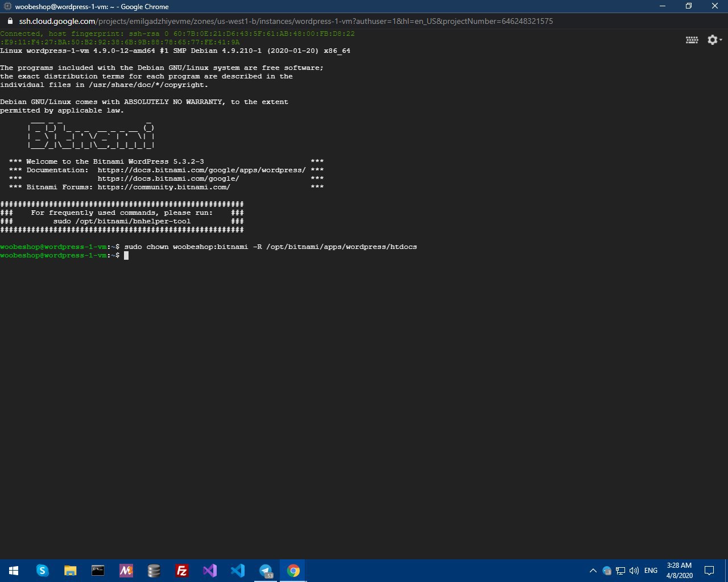728x582 pixels.
Task: Click the 'sudo chown woobeshop:bitnami' command line
Action: (271, 247)
